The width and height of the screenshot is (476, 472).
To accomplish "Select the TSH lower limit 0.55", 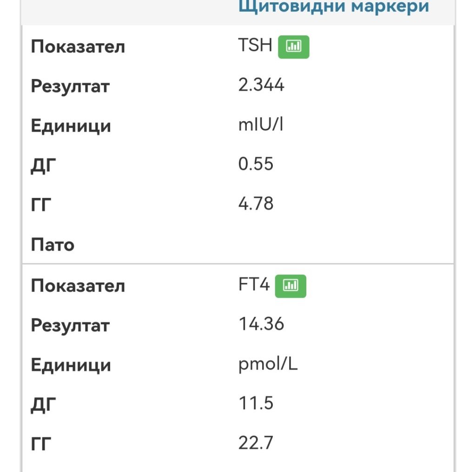I will click(256, 164).
